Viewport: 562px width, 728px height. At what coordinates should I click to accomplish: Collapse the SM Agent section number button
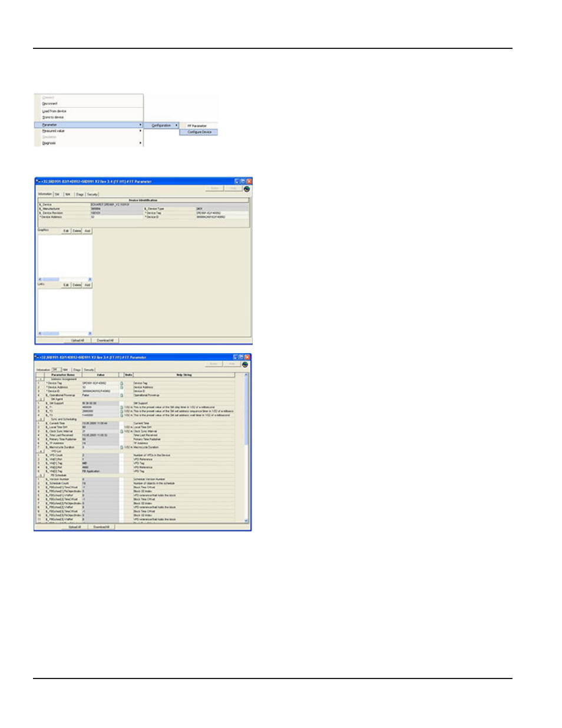pyautogui.click(x=41, y=399)
